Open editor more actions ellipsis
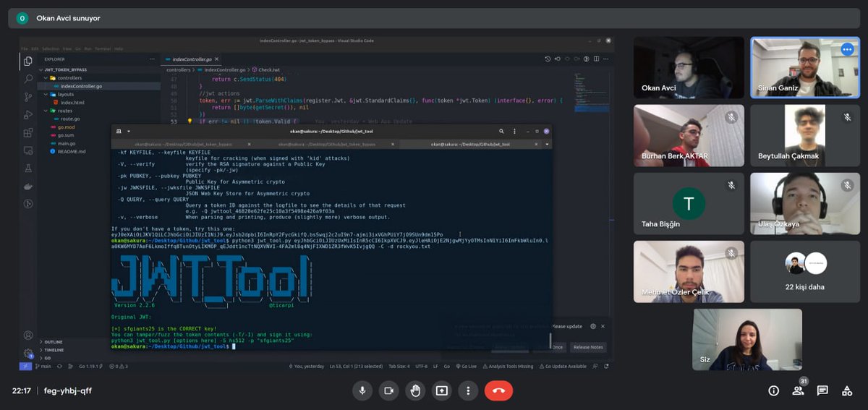 [x=606, y=59]
